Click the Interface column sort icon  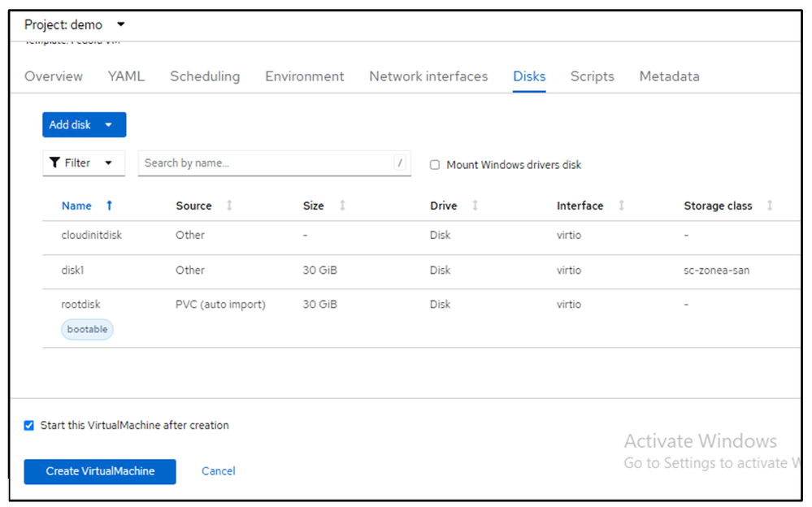[x=621, y=206]
